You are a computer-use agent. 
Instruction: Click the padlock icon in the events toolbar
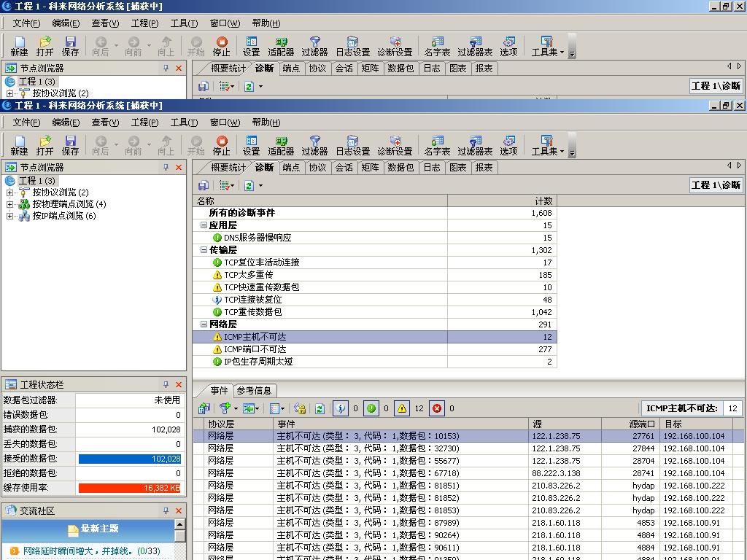(x=299, y=408)
